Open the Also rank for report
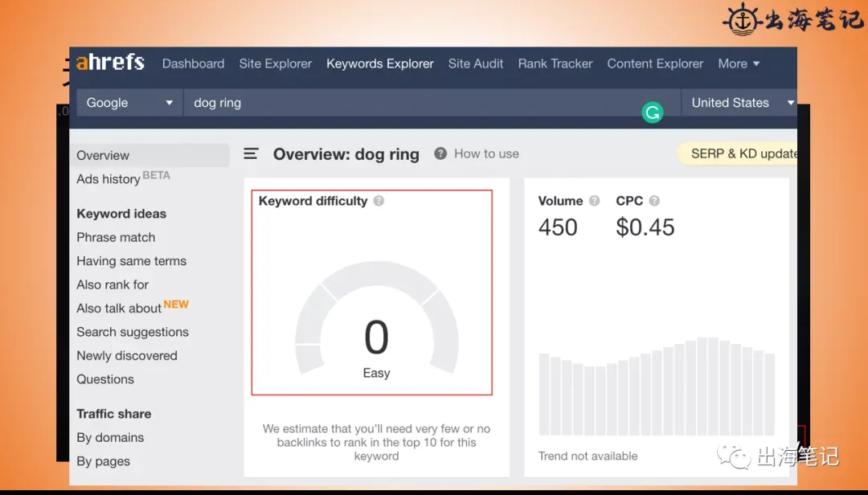 113,284
